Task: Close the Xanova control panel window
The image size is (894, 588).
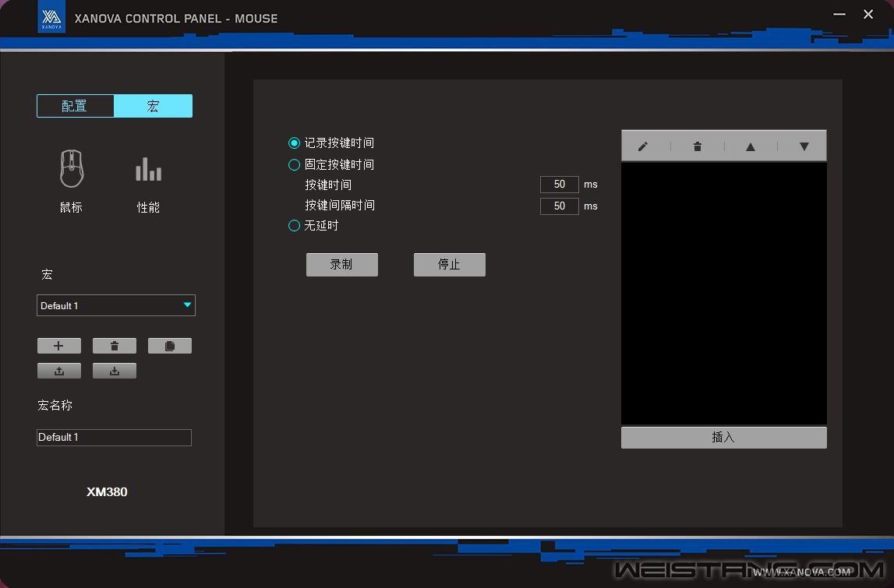Action: click(x=868, y=14)
